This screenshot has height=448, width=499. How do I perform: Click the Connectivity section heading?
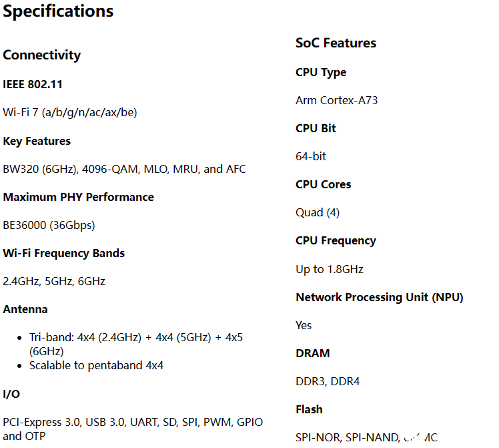(x=41, y=55)
